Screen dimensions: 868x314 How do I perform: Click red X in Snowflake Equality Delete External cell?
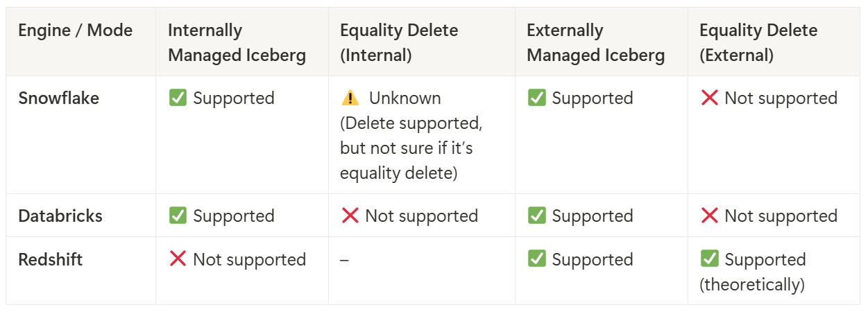tap(709, 98)
